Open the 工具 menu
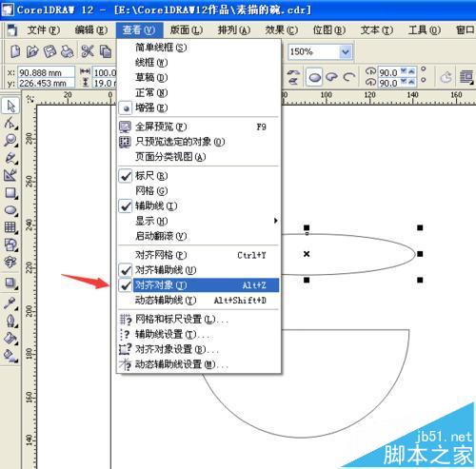The height and width of the screenshot is (469, 476). point(425,30)
